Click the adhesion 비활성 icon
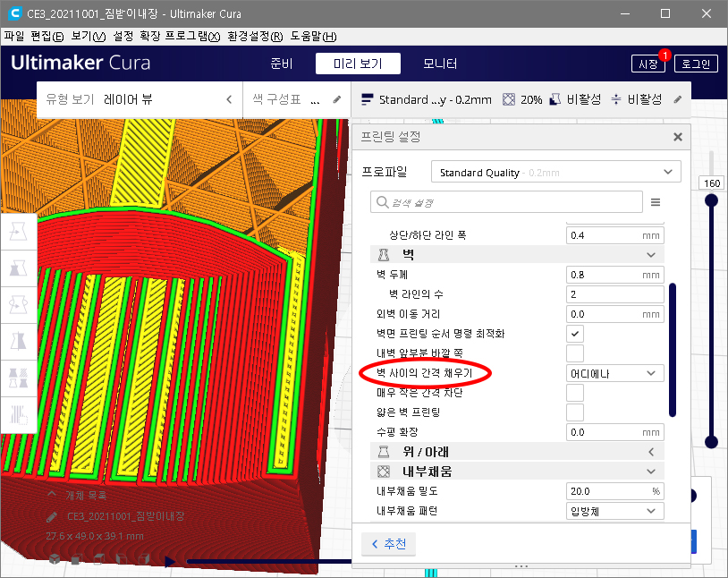Image resolution: width=728 pixels, height=578 pixels. [x=616, y=99]
